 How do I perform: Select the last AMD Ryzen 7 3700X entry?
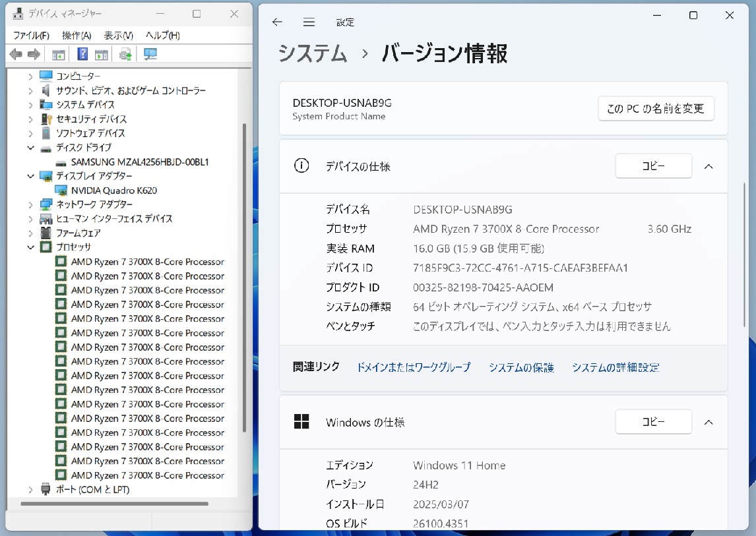[148, 475]
